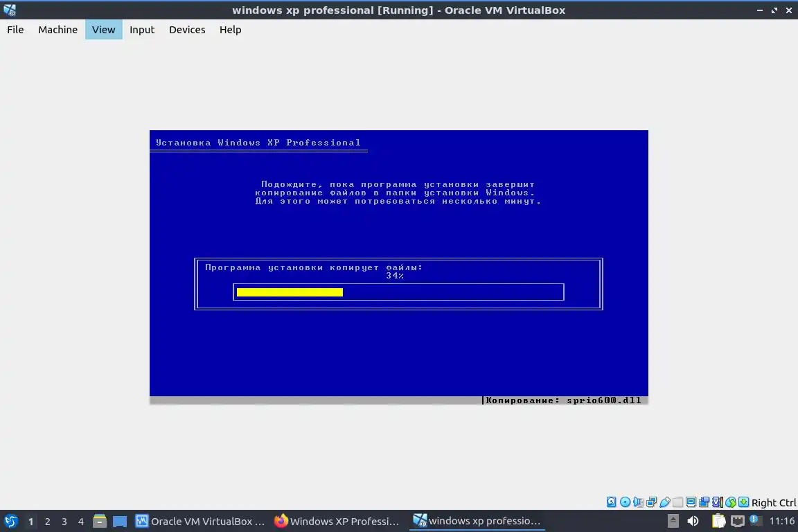Click the show desktop icon in taskbar

pos(120,522)
